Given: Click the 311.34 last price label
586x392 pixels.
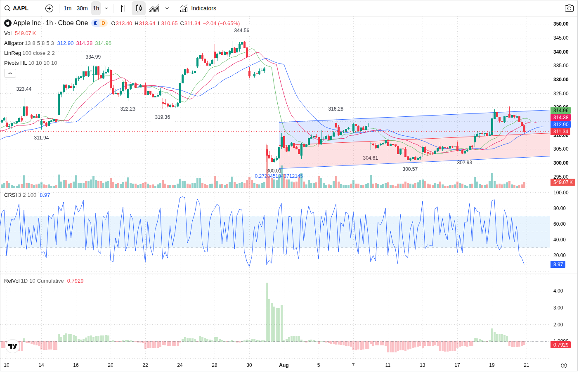Looking at the screenshot, I should (x=560, y=132).
